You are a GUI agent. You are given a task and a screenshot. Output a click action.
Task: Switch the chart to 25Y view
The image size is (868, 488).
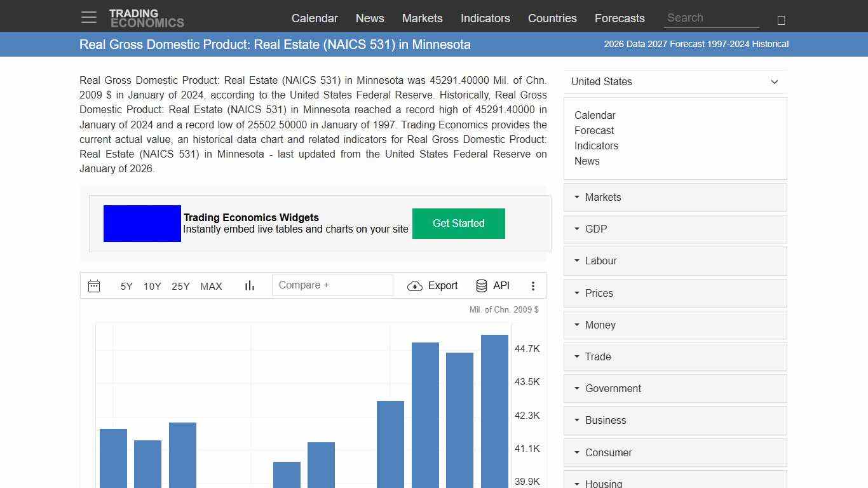click(x=180, y=287)
